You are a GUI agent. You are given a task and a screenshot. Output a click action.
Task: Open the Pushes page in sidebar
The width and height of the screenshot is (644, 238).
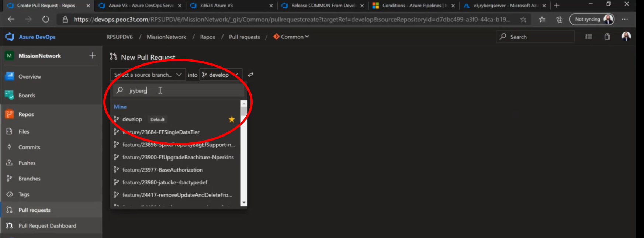(27, 163)
